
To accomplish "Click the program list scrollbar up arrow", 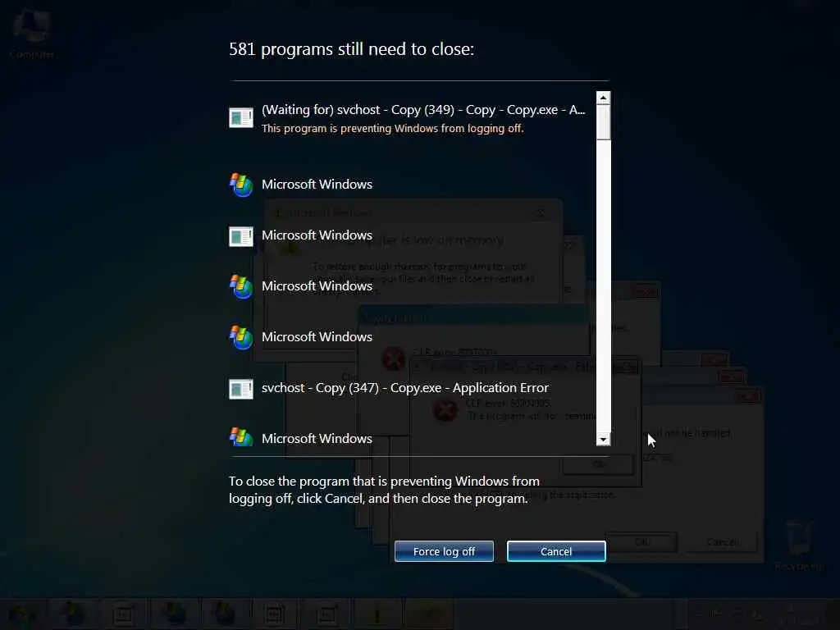I will pyautogui.click(x=603, y=98).
